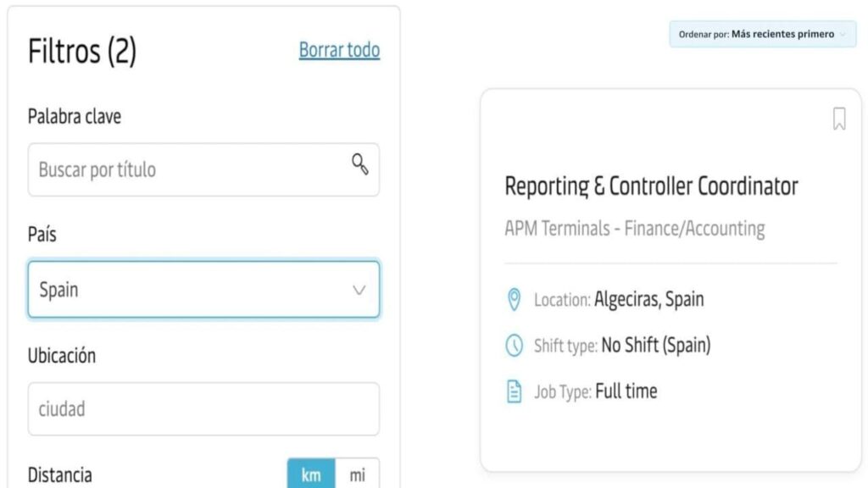This screenshot has width=868, height=488.
Task: Switch distance unit to km
Action: tap(311, 474)
